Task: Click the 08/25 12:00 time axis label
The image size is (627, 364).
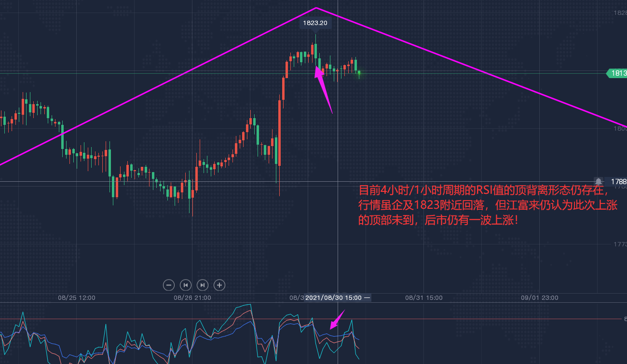Action: pyautogui.click(x=77, y=298)
